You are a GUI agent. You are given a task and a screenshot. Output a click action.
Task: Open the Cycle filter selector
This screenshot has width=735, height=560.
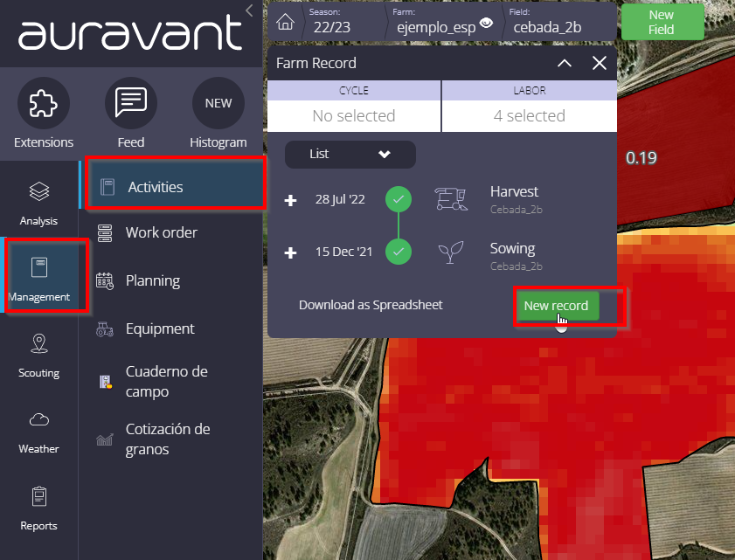(354, 107)
